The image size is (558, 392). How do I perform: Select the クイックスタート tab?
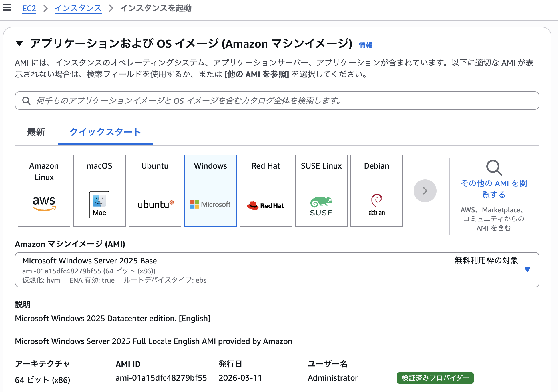click(105, 132)
